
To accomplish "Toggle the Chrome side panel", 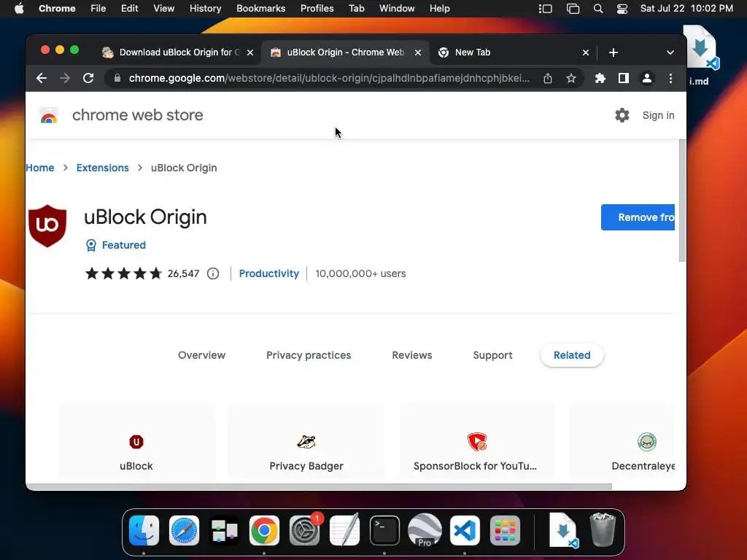I will tap(623, 78).
